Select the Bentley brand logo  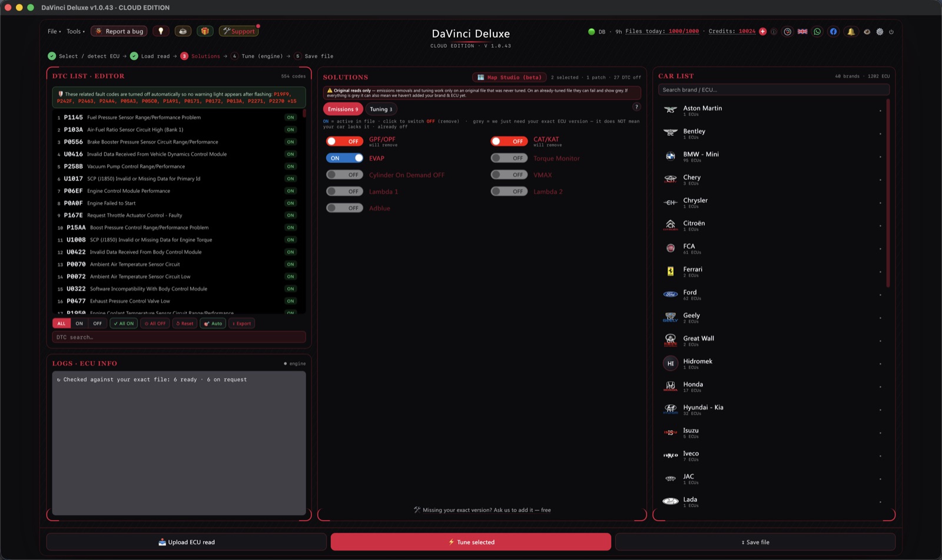tap(671, 133)
